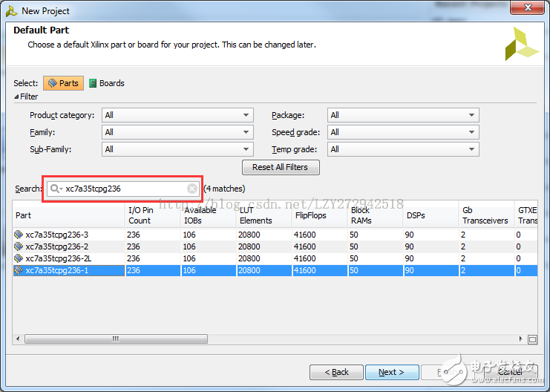Click the part search input field
The image size is (550, 392).
point(122,189)
